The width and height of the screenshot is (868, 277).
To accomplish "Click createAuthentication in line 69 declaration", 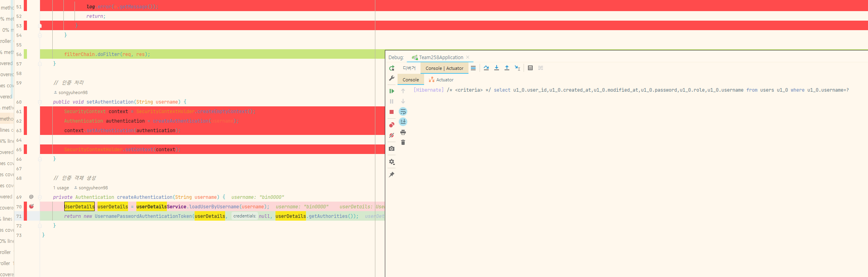I will [x=145, y=197].
